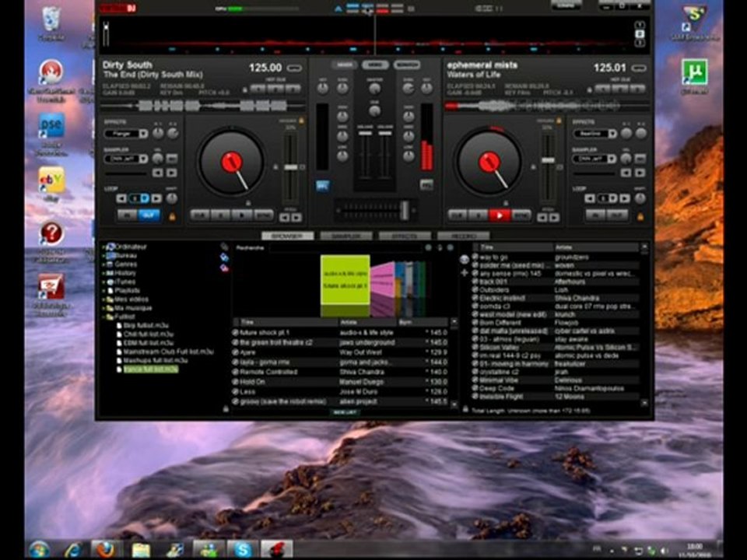Go to the previous sample on the right sampler
Image resolution: width=747 pixels, height=560 pixels.
coord(626,173)
